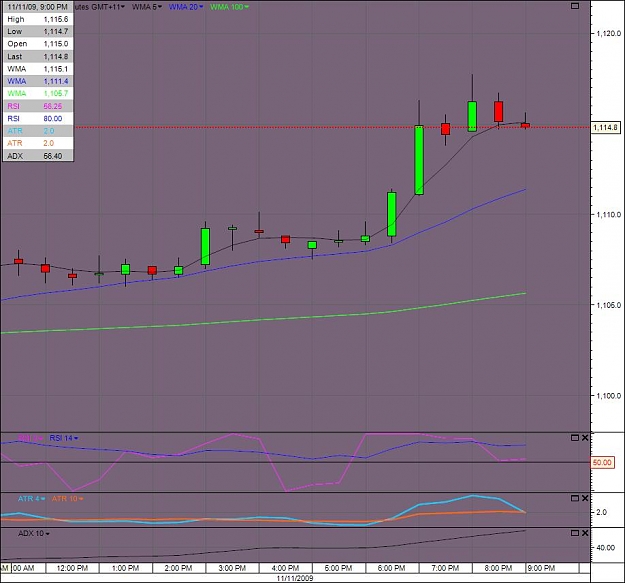Open the ATR 4 dropdown menu
Screen dimensions: 625x583
31,499
